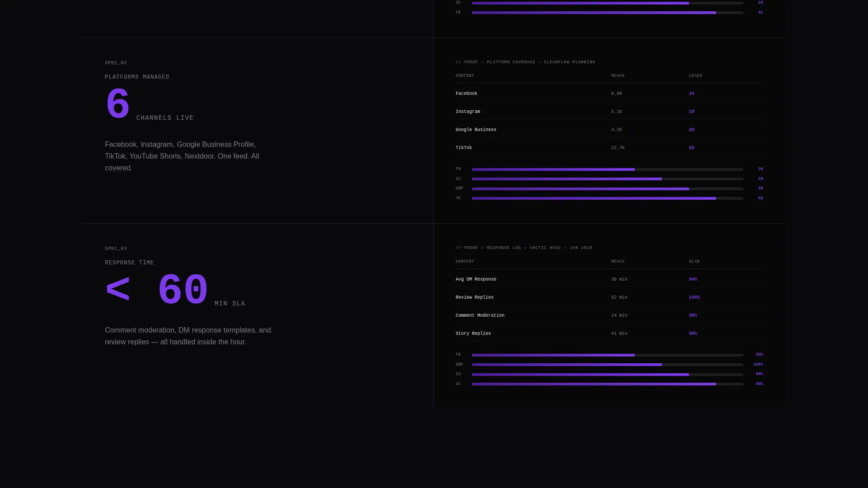Click the FB bar showing 94% SLA
This screenshot has width=868, height=488.
(x=608, y=355)
